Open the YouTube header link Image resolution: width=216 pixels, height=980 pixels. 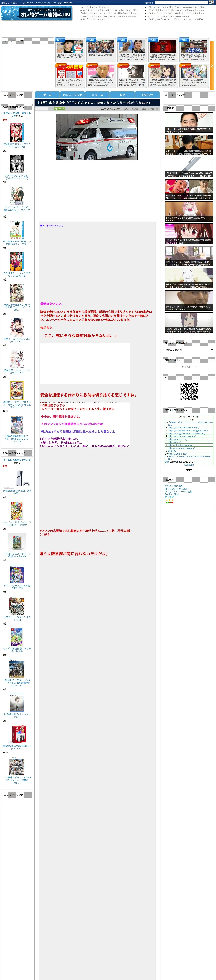point(68,3)
